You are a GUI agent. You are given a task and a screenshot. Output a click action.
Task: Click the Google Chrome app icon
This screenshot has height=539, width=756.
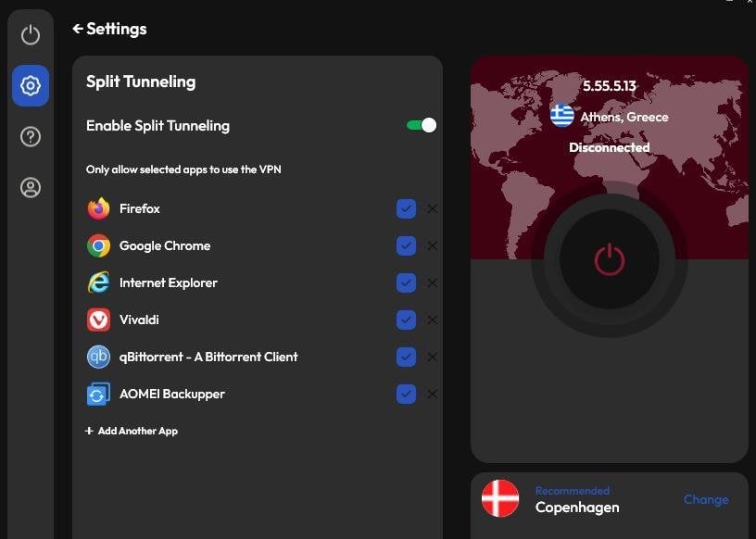pyautogui.click(x=98, y=245)
